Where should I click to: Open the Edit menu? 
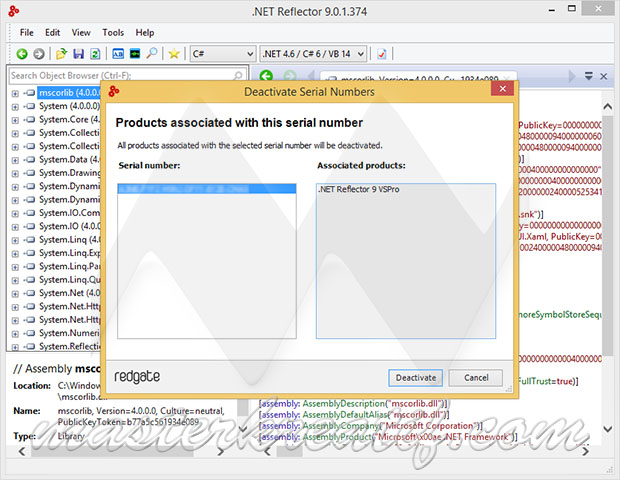pos(52,32)
